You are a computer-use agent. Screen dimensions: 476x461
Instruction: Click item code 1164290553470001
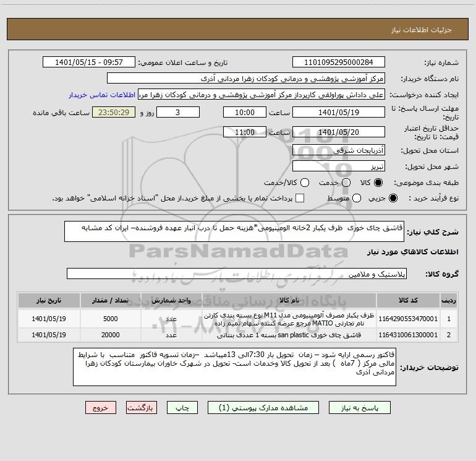pyautogui.click(x=408, y=319)
